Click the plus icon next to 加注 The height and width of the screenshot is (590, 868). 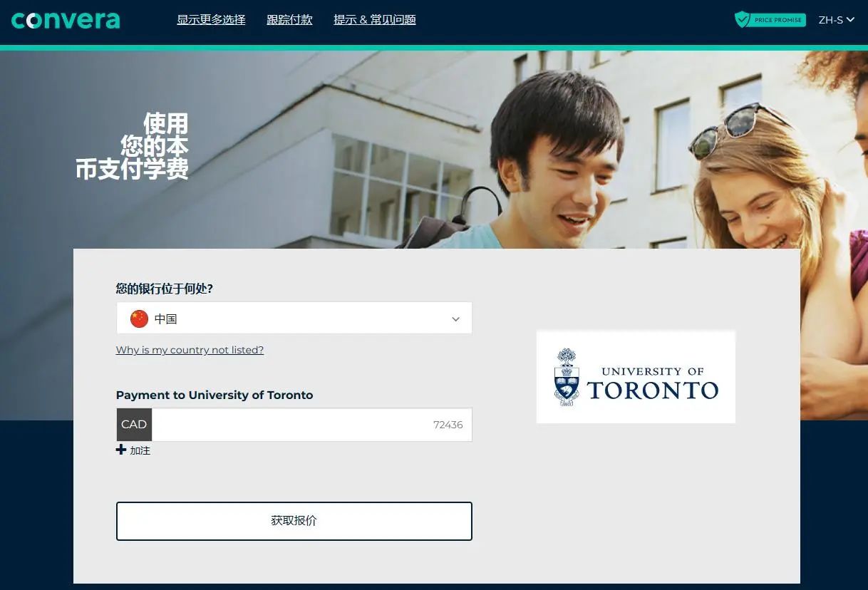(x=121, y=450)
